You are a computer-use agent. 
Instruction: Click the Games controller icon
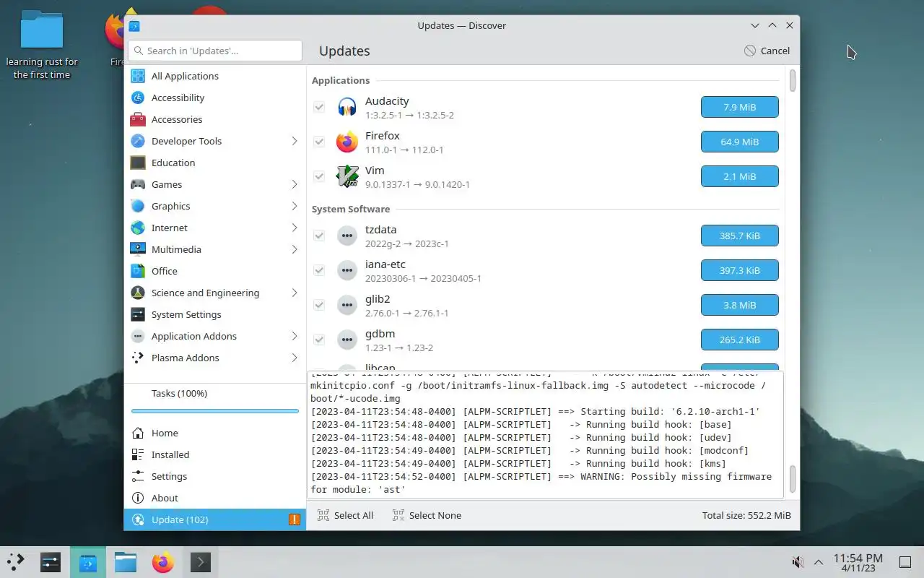[138, 184]
